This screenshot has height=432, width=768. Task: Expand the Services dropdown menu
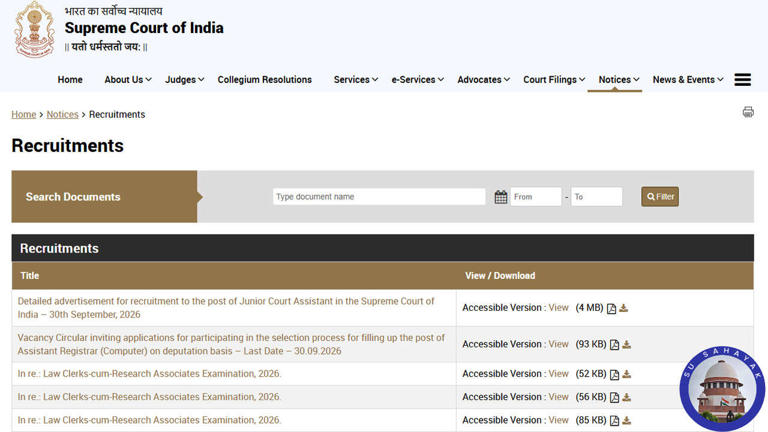356,79
